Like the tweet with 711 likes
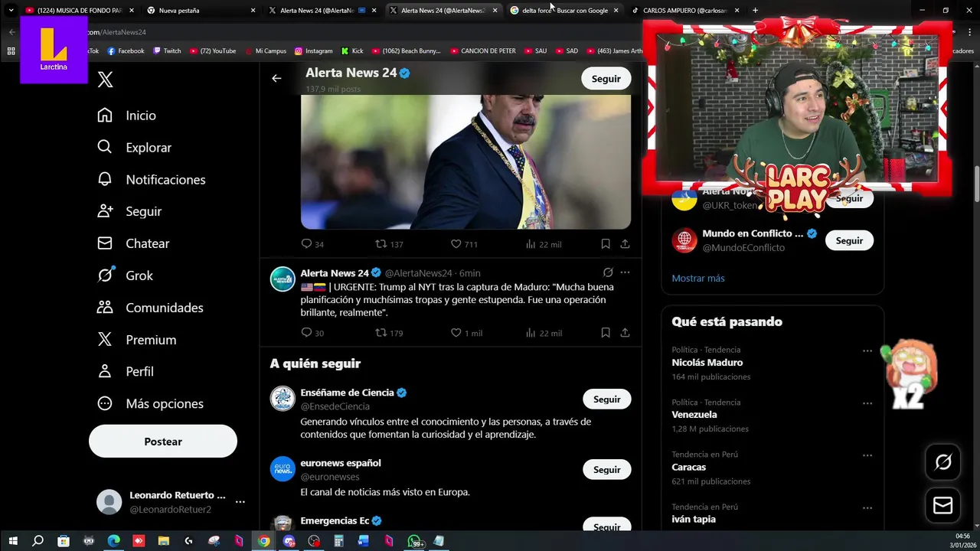This screenshot has height=551, width=980. 463,244
